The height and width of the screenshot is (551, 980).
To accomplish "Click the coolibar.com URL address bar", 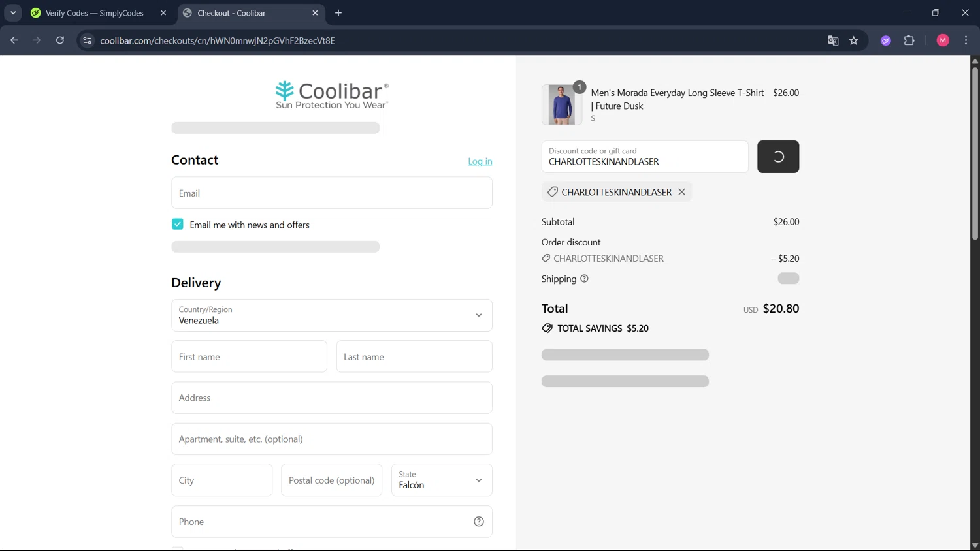I will 218,40.
